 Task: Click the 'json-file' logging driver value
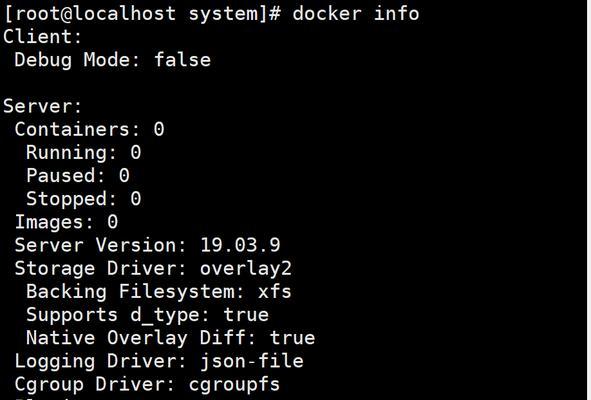pyautogui.click(x=252, y=361)
